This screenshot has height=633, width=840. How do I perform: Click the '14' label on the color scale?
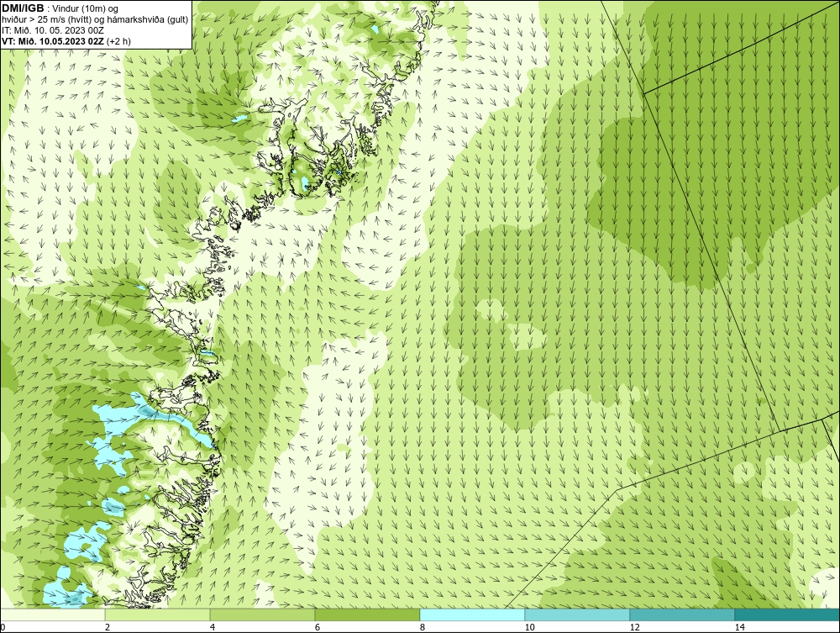click(x=739, y=628)
